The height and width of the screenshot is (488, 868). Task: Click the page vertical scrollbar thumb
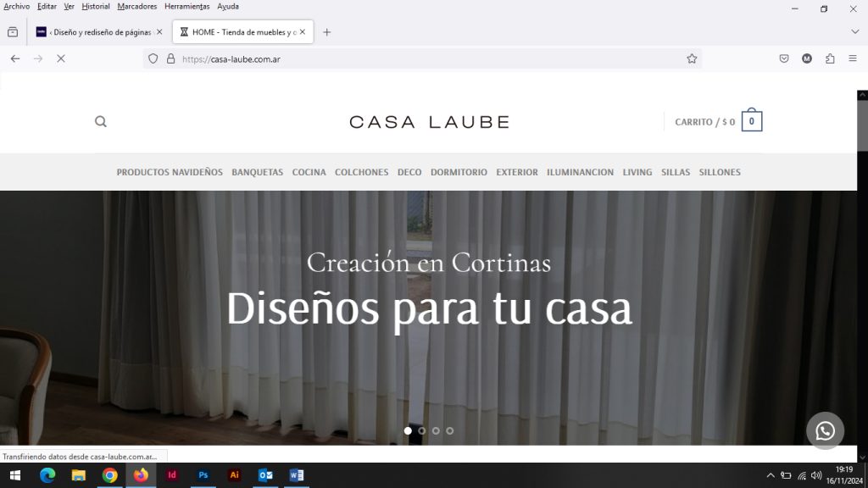(x=862, y=125)
